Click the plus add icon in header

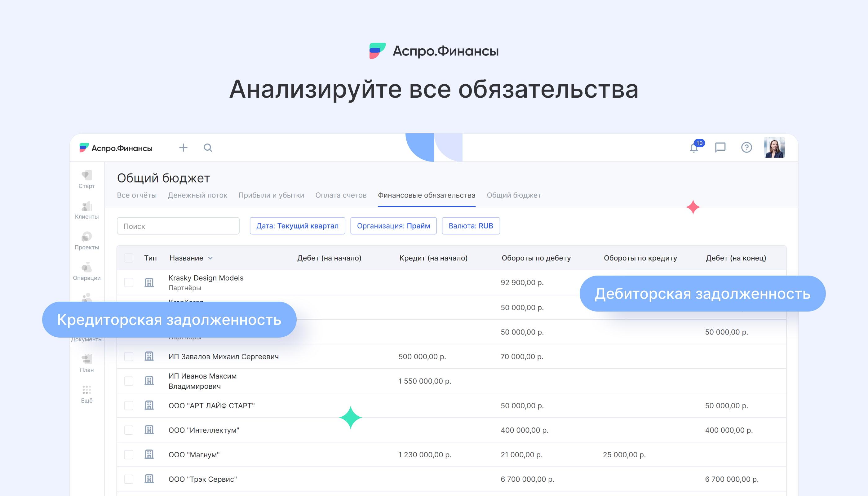(x=183, y=148)
